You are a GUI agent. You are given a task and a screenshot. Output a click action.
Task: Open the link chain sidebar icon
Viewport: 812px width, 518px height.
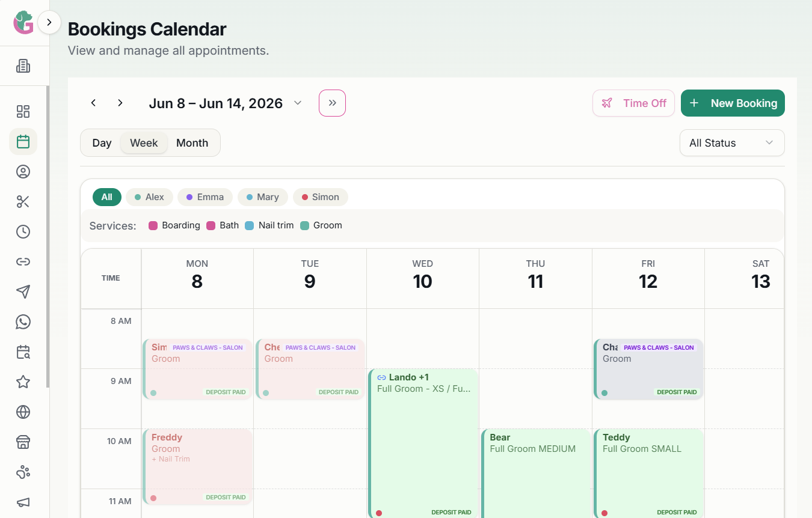[x=23, y=261]
